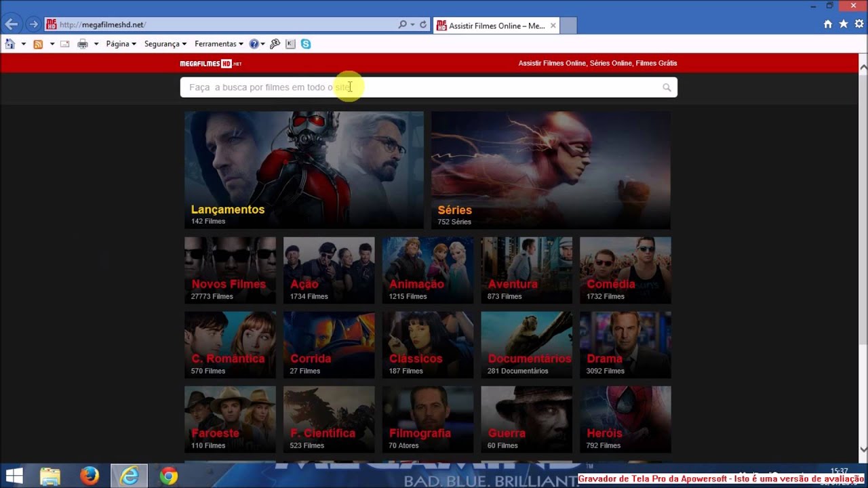Open the Aventura category
Screen dimensions: 868x488
tap(527, 270)
